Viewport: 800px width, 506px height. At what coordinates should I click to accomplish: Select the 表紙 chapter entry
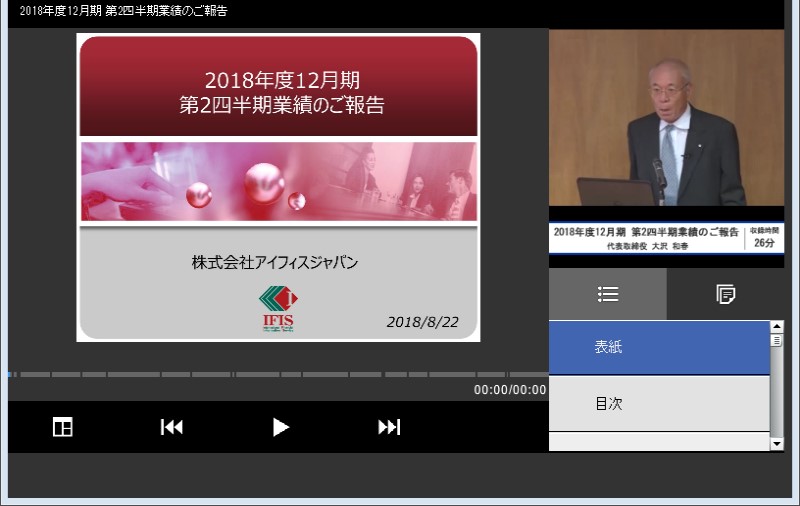[659, 347]
